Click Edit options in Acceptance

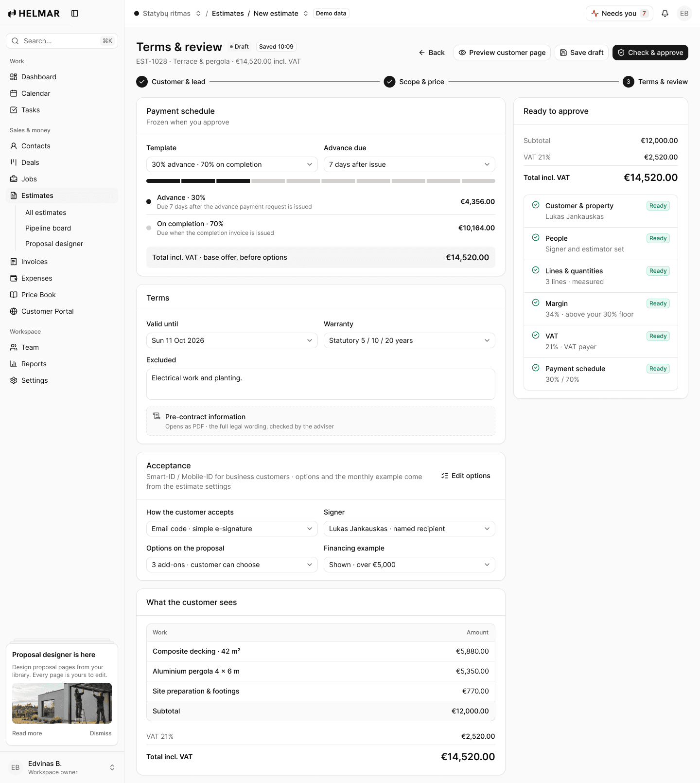(466, 476)
